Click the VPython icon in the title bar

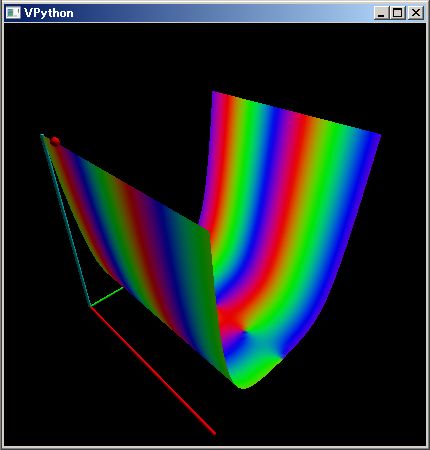13,13
